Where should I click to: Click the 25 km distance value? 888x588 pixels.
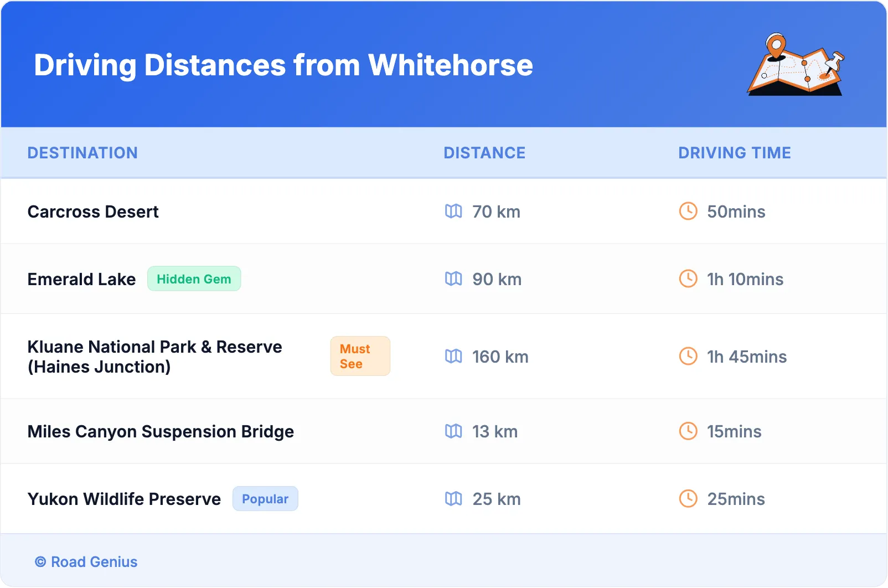coord(497,499)
